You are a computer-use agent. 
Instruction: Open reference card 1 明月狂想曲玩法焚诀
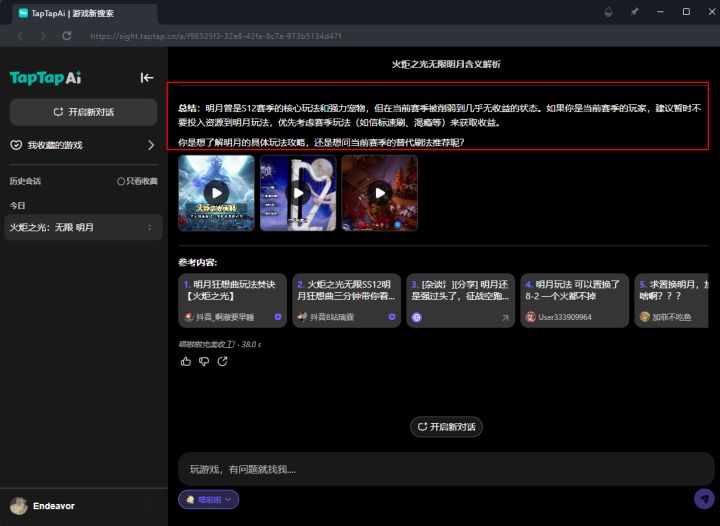[232, 301]
